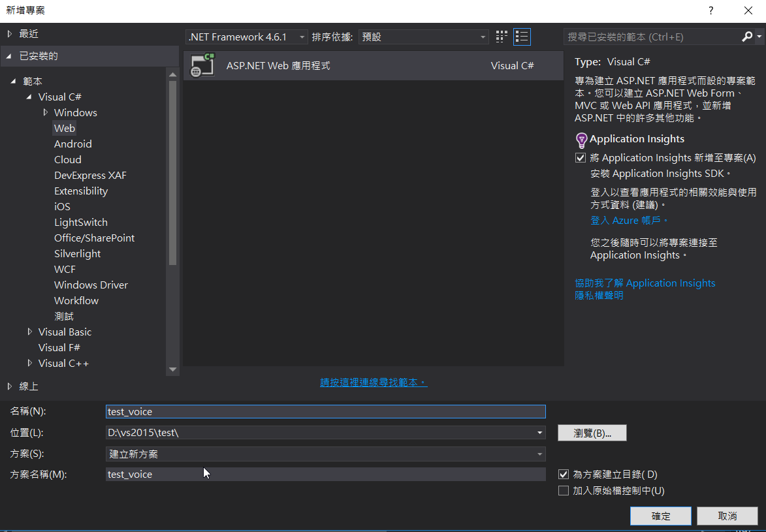Open the help question mark button
Viewport: 766px width, 532px height.
click(710, 10)
